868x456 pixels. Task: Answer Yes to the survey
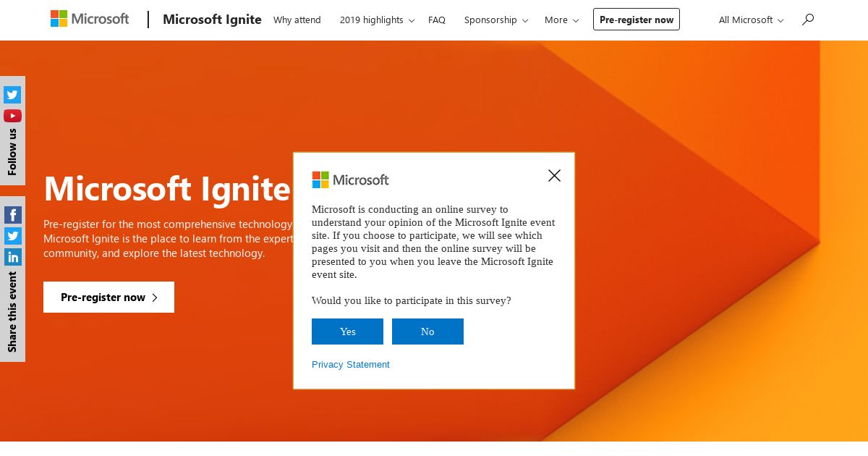tap(347, 332)
